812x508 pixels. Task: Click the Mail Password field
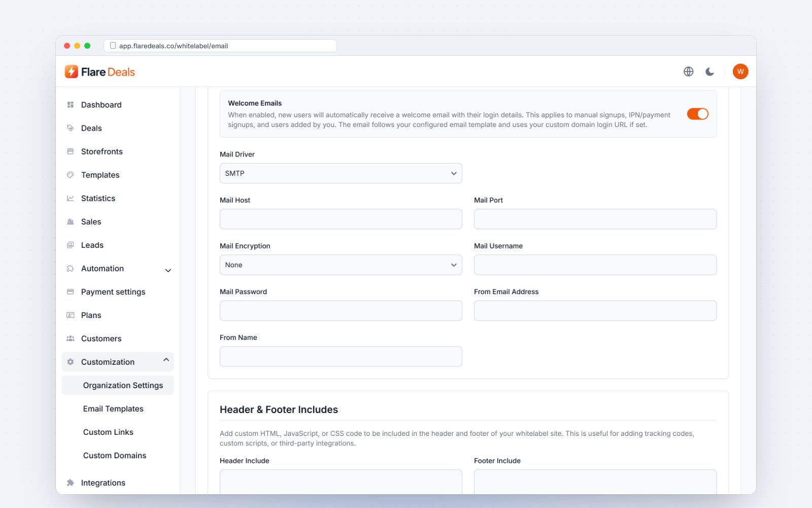(341, 310)
